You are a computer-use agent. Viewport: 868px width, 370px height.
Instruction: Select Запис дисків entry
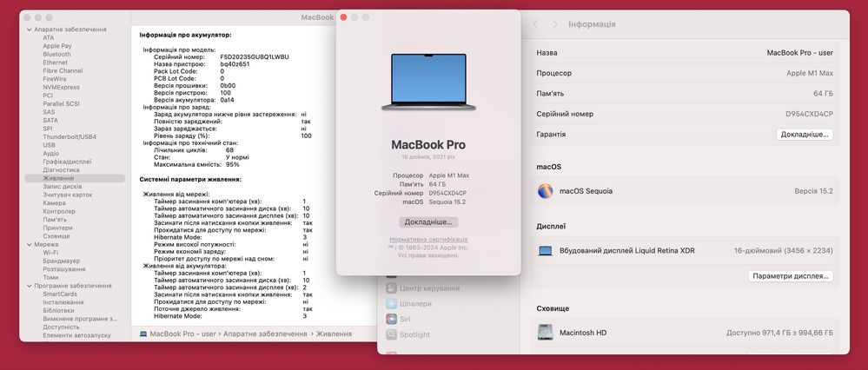coord(63,187)
